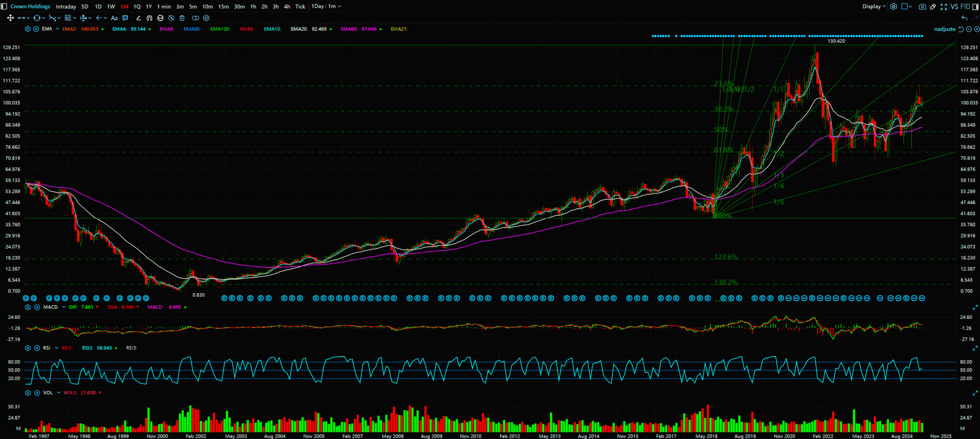980x439 pixels.
Task: Toggle the left sidebar panel icon
Action: [x=4, y=7]
